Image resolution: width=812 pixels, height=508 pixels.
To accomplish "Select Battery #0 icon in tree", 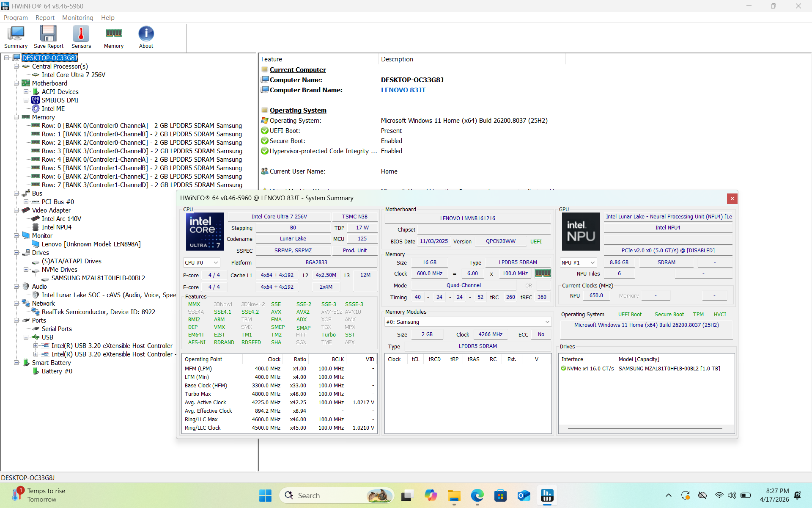I will point(36,371).
